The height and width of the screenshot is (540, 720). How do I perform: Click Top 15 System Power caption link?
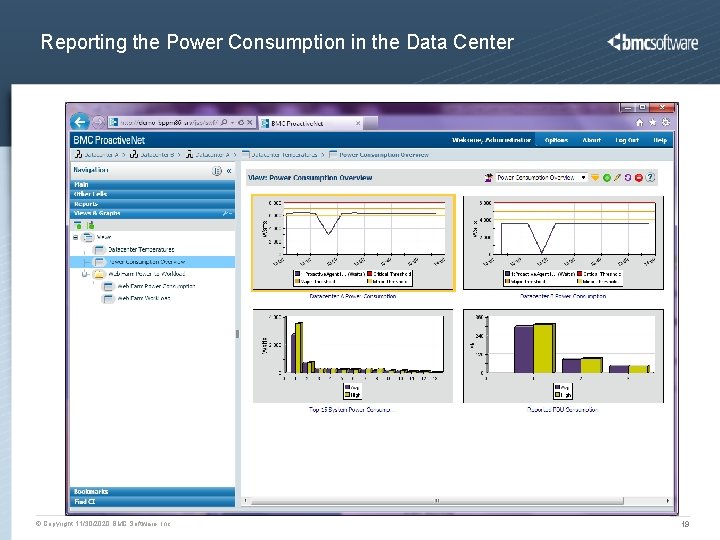(352, 410)
